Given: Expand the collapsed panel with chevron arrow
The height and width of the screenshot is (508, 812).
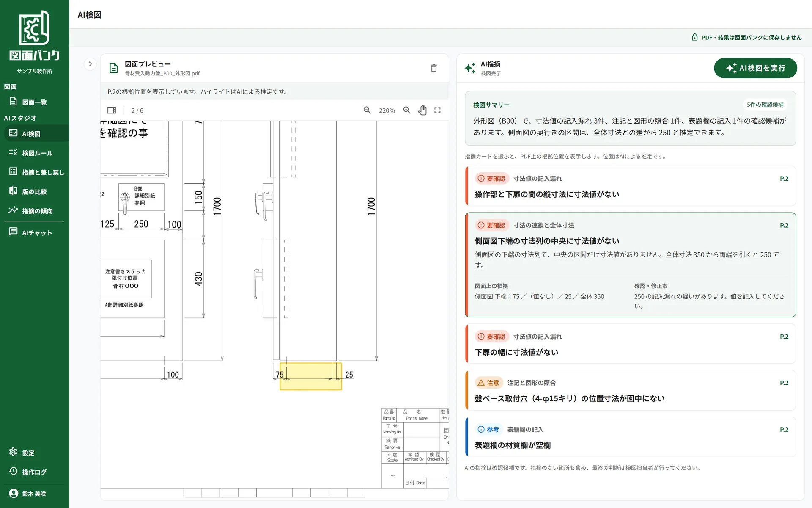Looking at the screenshot, I should (90, 64).
